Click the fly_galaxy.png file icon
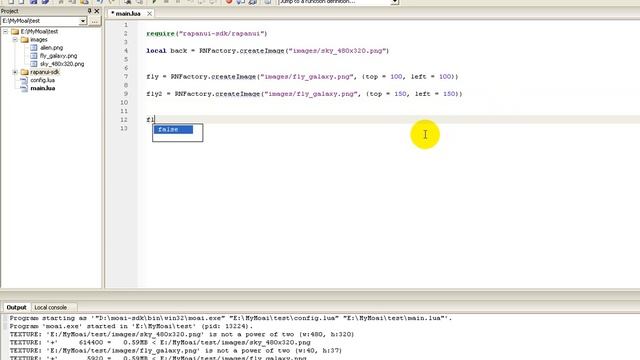Viewport: 640px width, 360px height. click(34, 56)
